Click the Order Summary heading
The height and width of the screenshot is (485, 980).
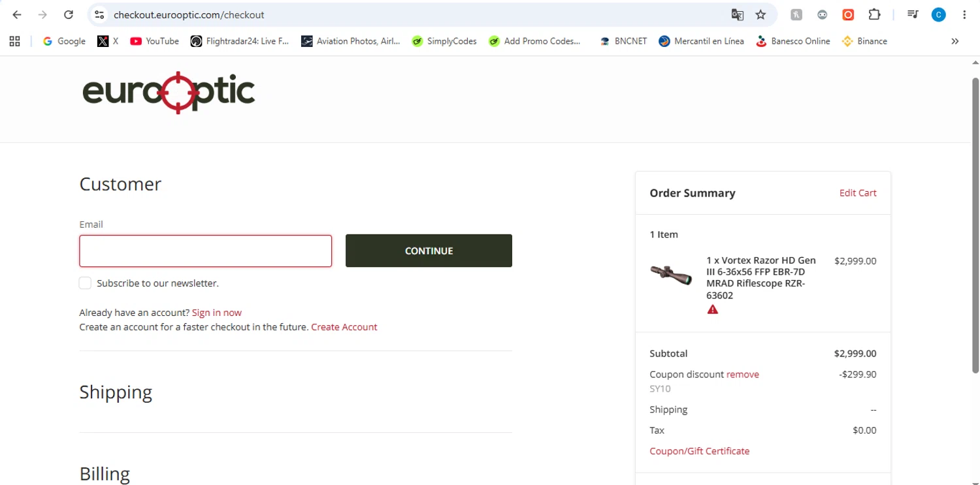(x=693, y=193)
